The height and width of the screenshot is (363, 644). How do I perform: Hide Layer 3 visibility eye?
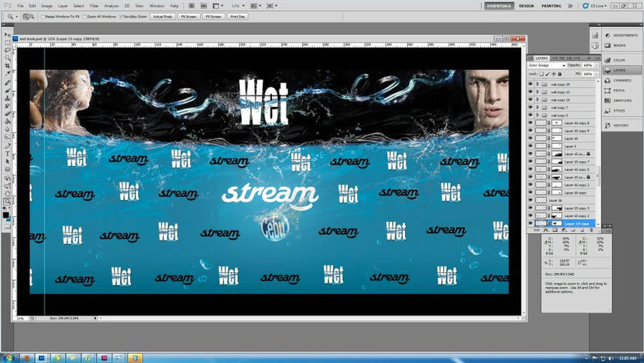click(x=530, y=146)
